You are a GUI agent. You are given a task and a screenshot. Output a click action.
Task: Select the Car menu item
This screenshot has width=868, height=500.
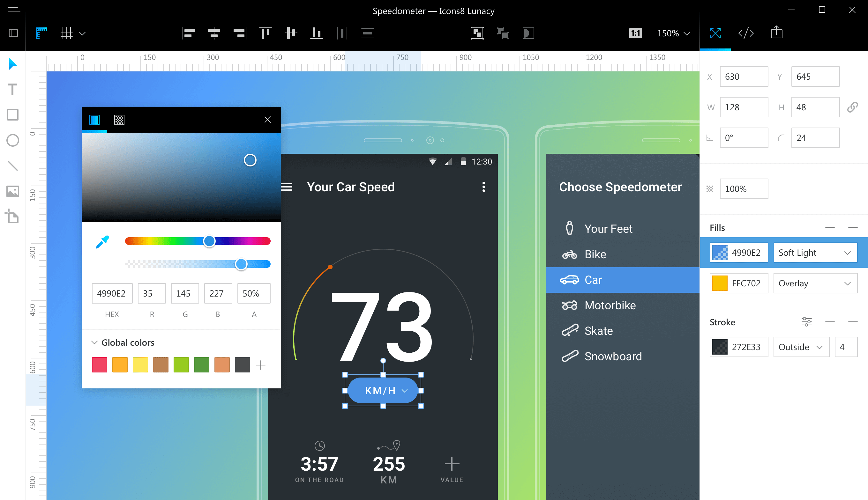coord(620,280)
